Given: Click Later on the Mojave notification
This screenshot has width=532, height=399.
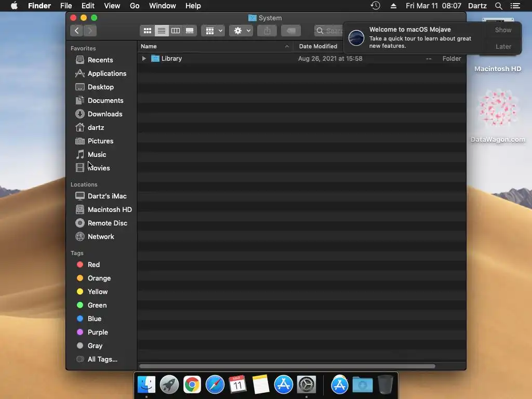Looking at the screenshot, I should coord(503,46).
